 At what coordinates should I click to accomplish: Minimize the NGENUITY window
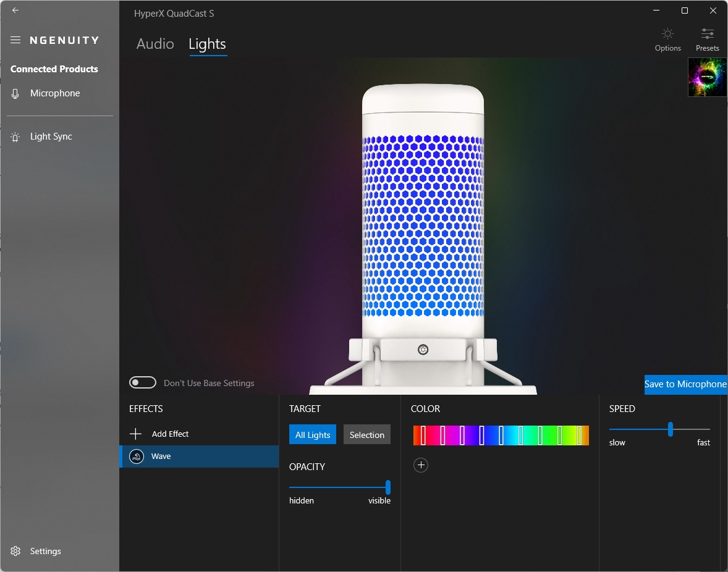click(656, 11)
